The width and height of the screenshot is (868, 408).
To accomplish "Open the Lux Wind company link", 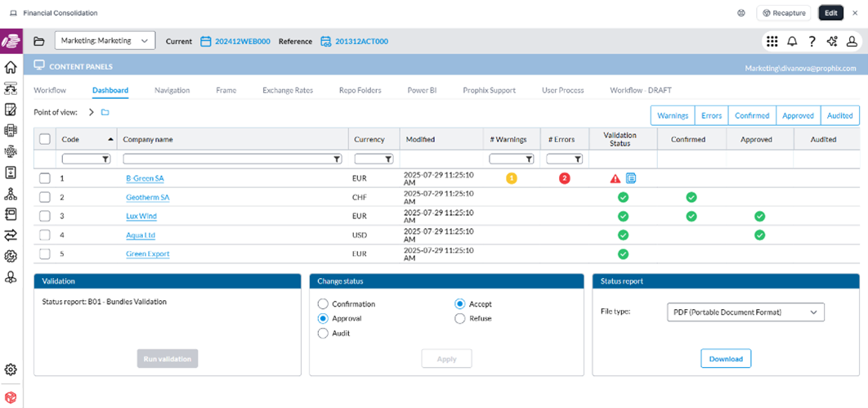I will (x=141, y=217).
